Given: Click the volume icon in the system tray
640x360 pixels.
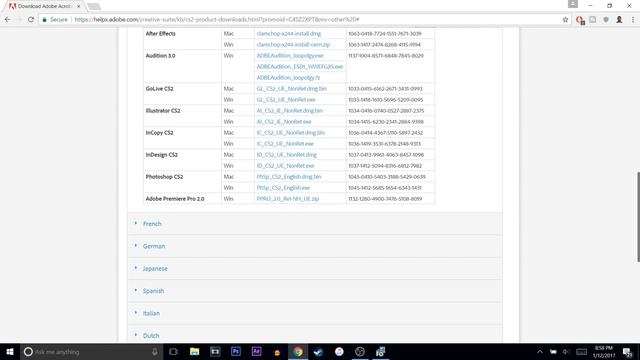Looking at the screenshot, I should [x=566, y=351].
